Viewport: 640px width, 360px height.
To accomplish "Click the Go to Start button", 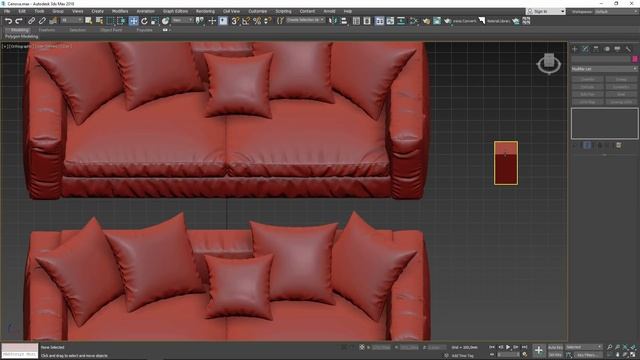I will 492,347.
